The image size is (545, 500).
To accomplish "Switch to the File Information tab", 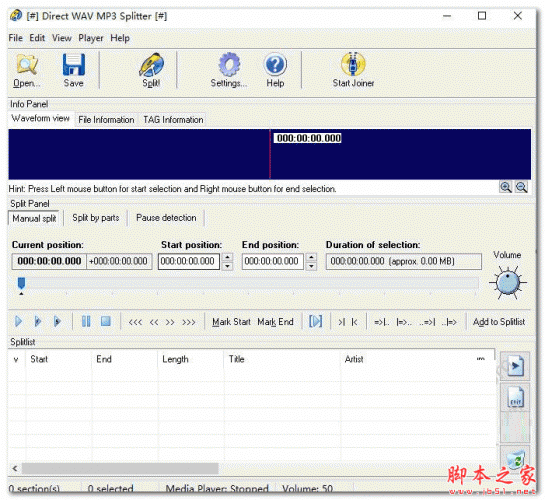I will coord(106,120).
